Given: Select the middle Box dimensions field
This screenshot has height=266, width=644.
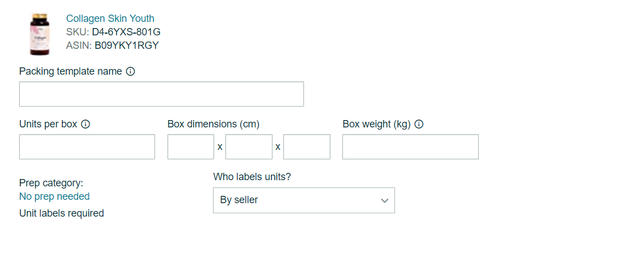Looking at the screenshot, I should coord(249,146).
